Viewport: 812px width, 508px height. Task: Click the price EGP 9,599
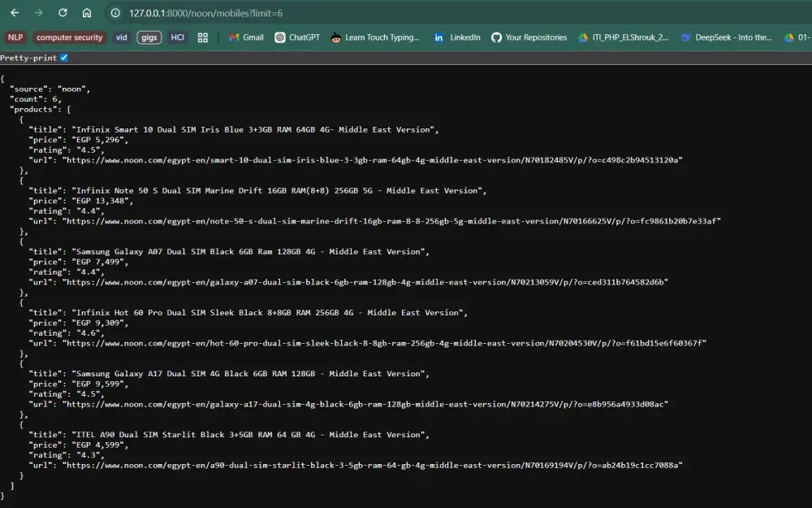coord(100,384)
